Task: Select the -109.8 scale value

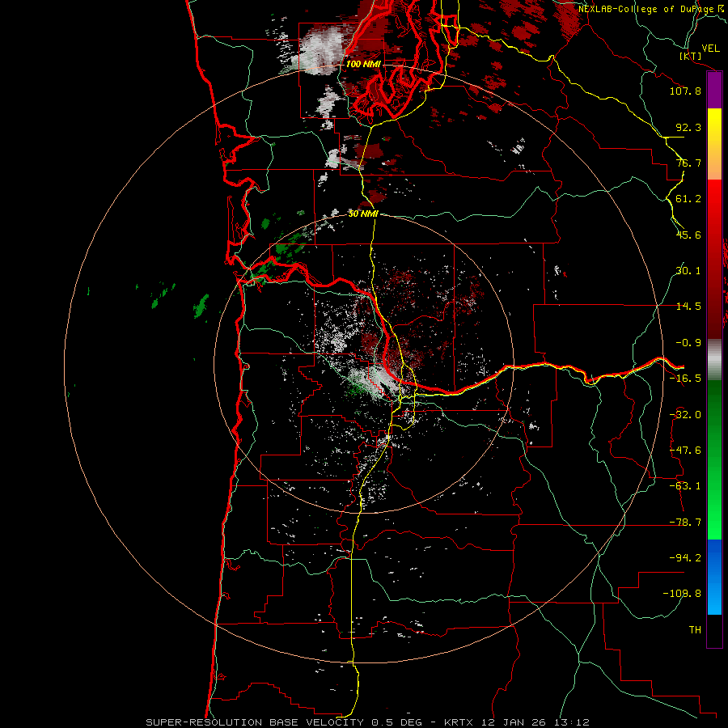Action: pos(682,594)
